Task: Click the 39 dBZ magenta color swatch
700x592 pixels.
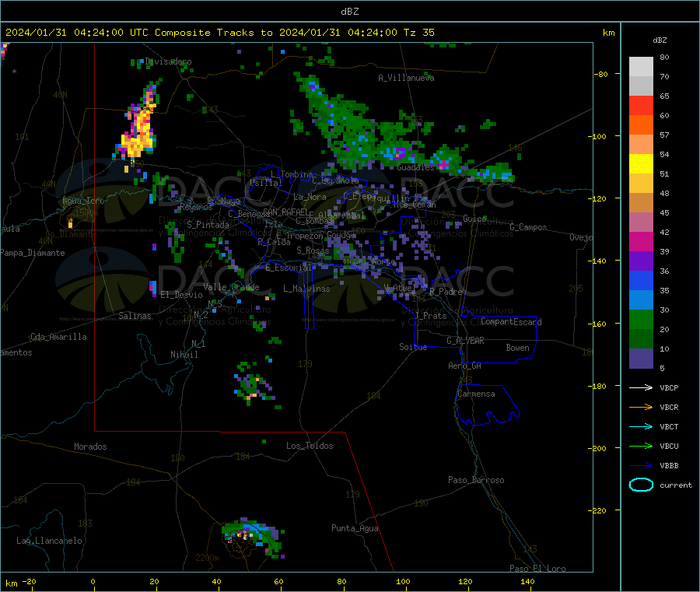Action: point(641,241)
